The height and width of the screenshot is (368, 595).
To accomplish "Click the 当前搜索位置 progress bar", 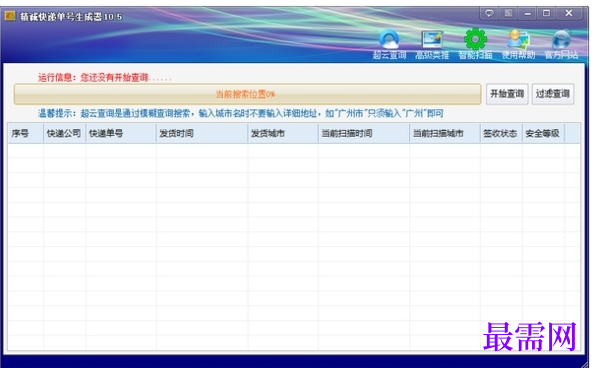I will point(247,94).
